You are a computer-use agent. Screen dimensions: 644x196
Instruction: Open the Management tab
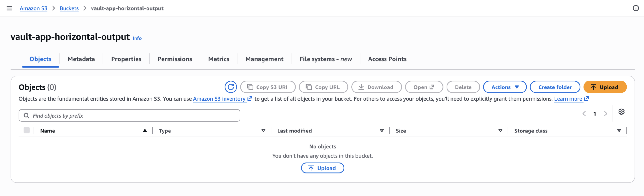click(264, 59)
